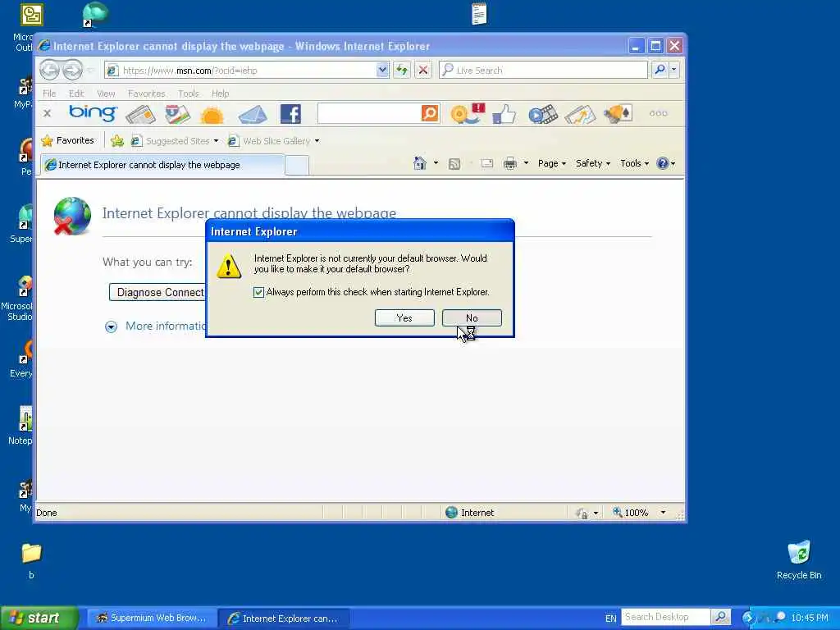Open the Tools dropdown in command bar

click(634, 163)
